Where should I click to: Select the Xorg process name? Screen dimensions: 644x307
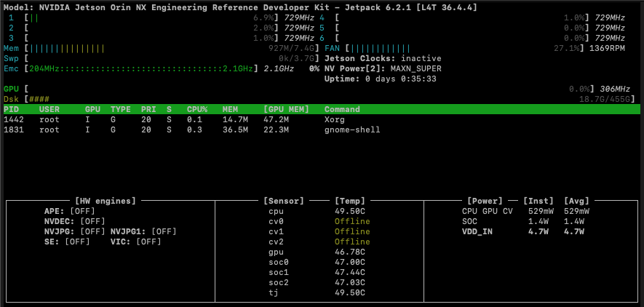[x=335, y=119]
